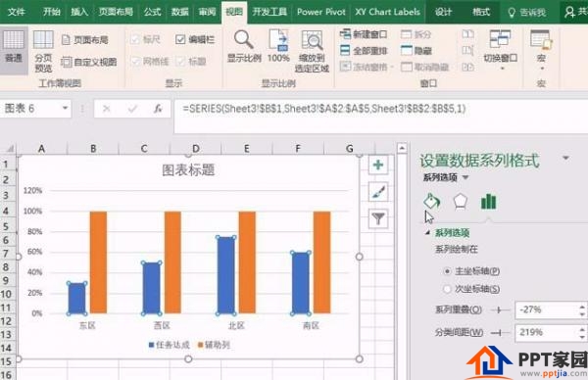Switch to the Power Pivot tab

pyautogui.click(x=321, y=12)
